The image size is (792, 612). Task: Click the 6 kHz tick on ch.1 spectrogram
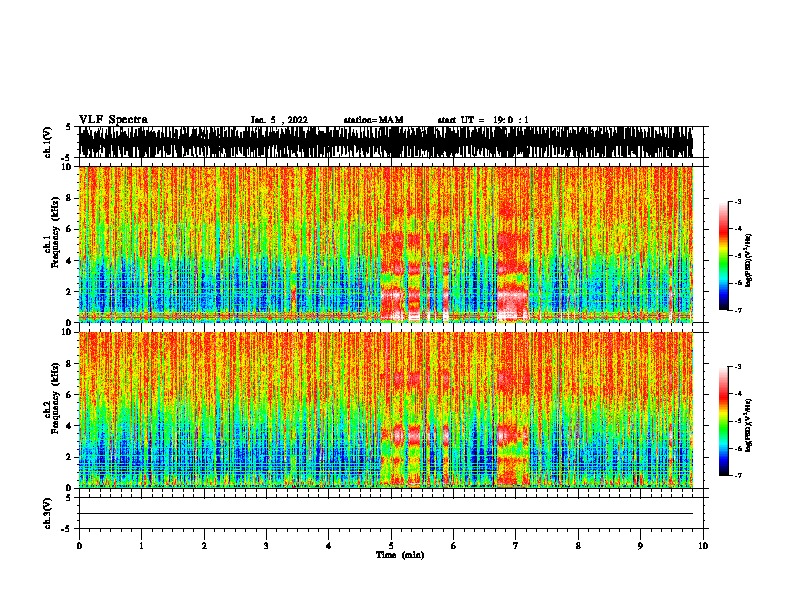pos(69,229)
